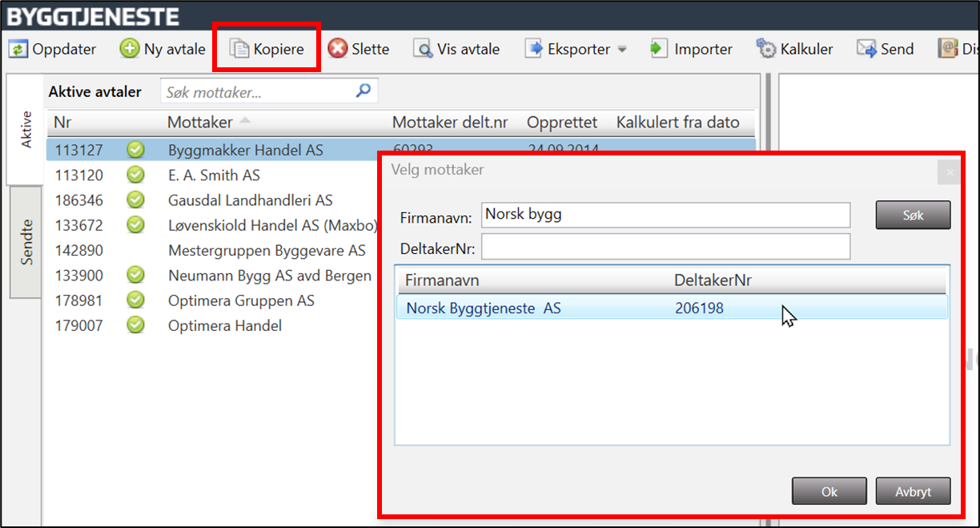Click the Importer toolbar icon
This screenshot has width=980, height=528.
(658, 49)
